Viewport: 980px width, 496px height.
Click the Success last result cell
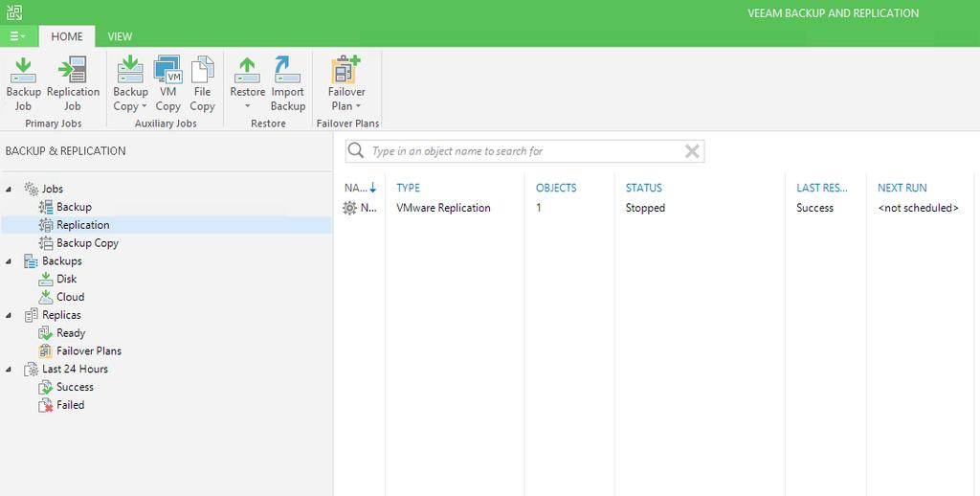[814, 208]
